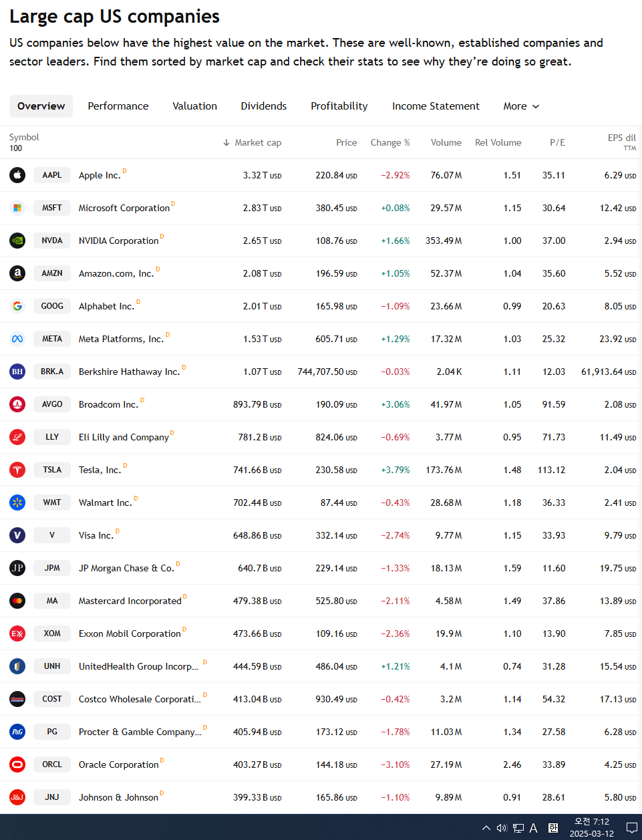Open the Walmart Inc. company link
The image size is (642, 840).
[x=106, y=503]
